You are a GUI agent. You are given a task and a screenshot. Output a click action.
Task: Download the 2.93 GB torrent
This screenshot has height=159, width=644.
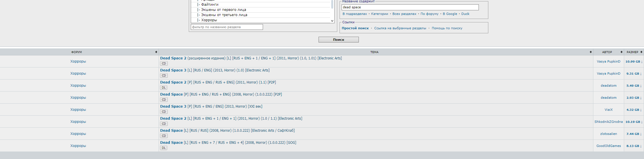click(634, 98)
